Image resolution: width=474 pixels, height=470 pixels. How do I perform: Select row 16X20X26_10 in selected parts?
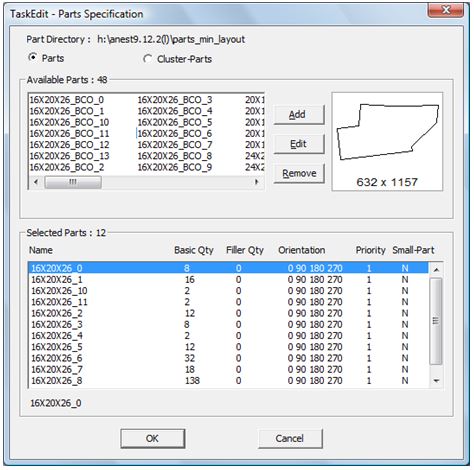point(229,291)
